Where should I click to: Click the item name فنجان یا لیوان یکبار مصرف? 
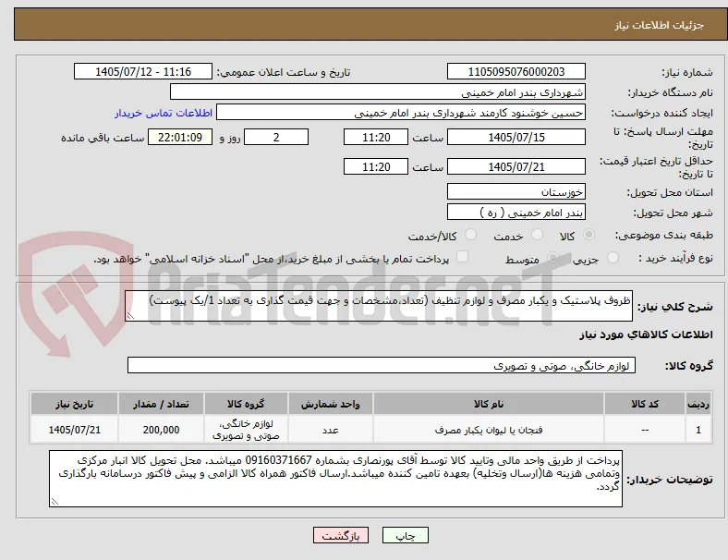click(x=489, y=430)
